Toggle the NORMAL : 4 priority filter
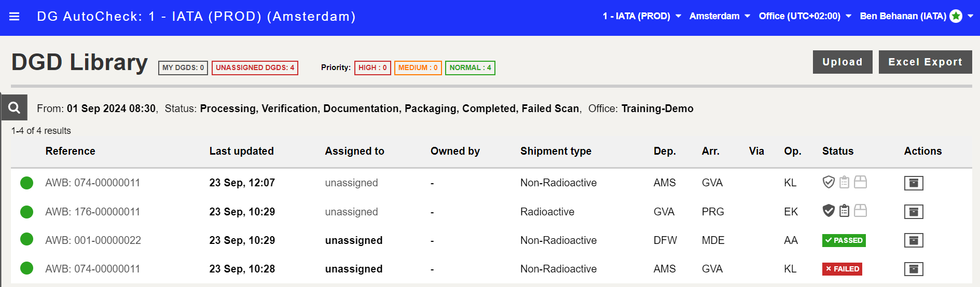 pyautogui.click(x=470, y=68)
